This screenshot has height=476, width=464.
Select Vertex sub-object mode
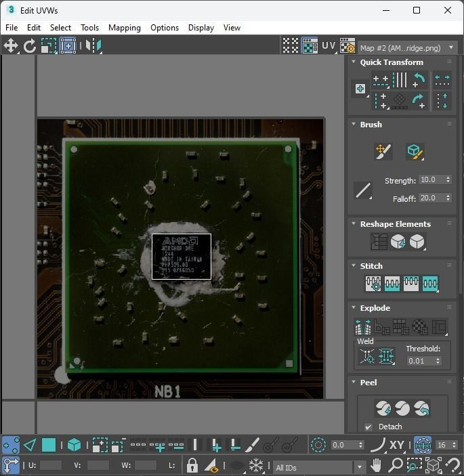click(x=11, y=445)
